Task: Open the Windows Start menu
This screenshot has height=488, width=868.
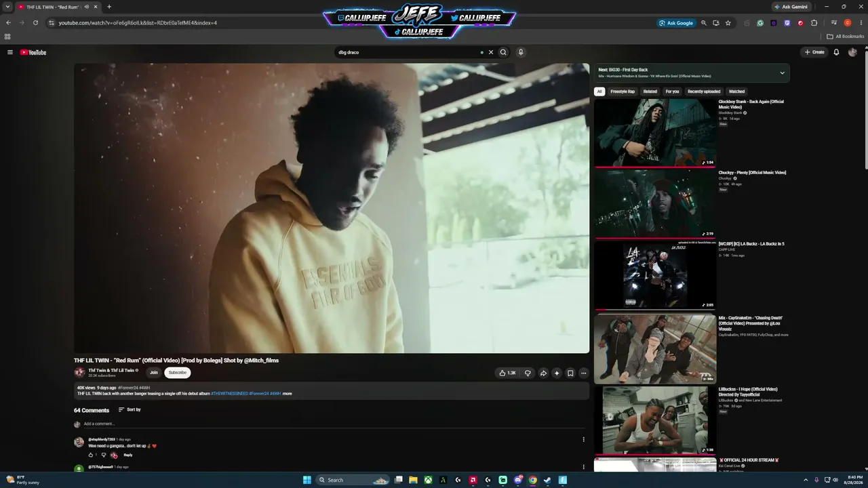Action: pos(307,480)
